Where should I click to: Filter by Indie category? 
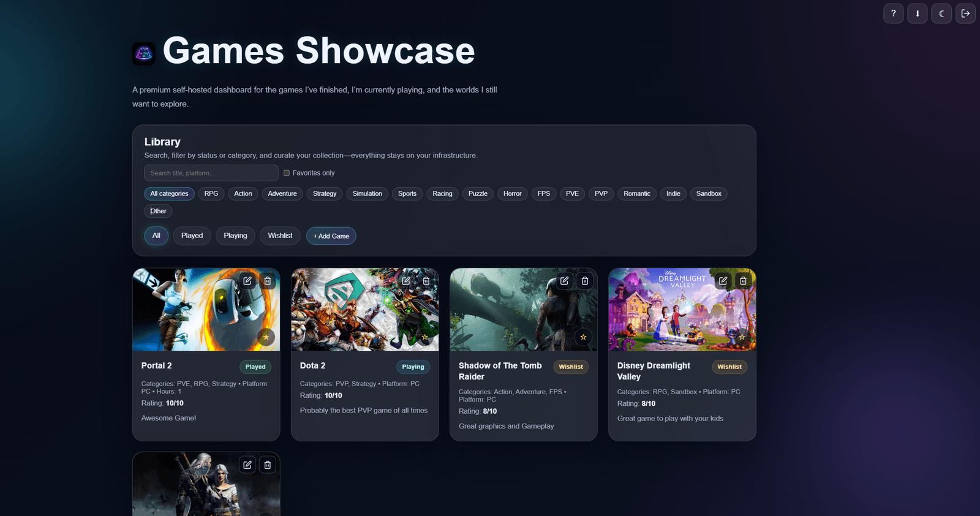click(673, 194)
